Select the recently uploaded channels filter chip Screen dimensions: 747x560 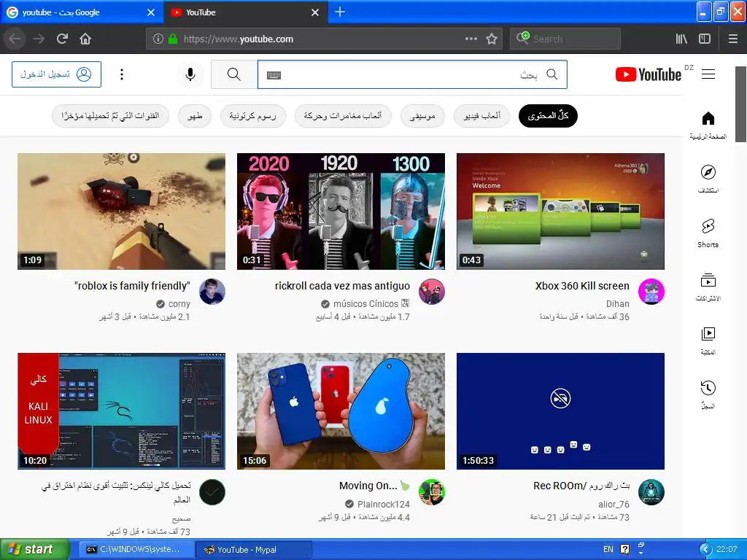click(111, 116)
